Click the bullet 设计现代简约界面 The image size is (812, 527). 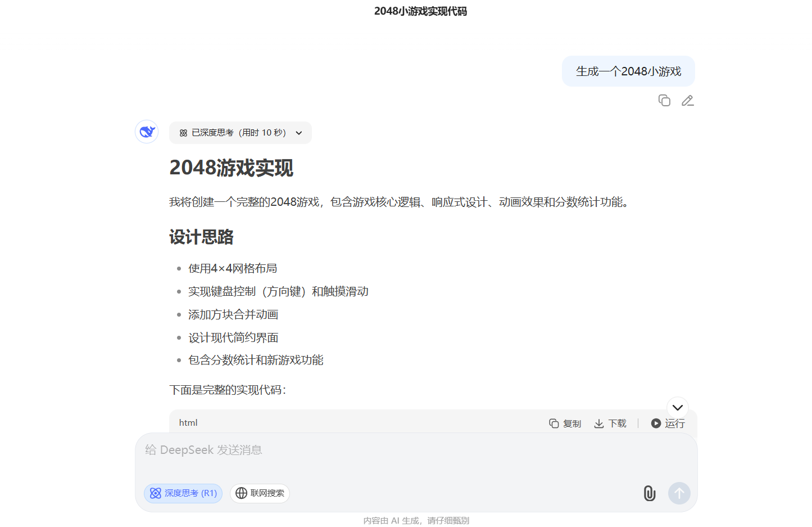click(233, 337)
